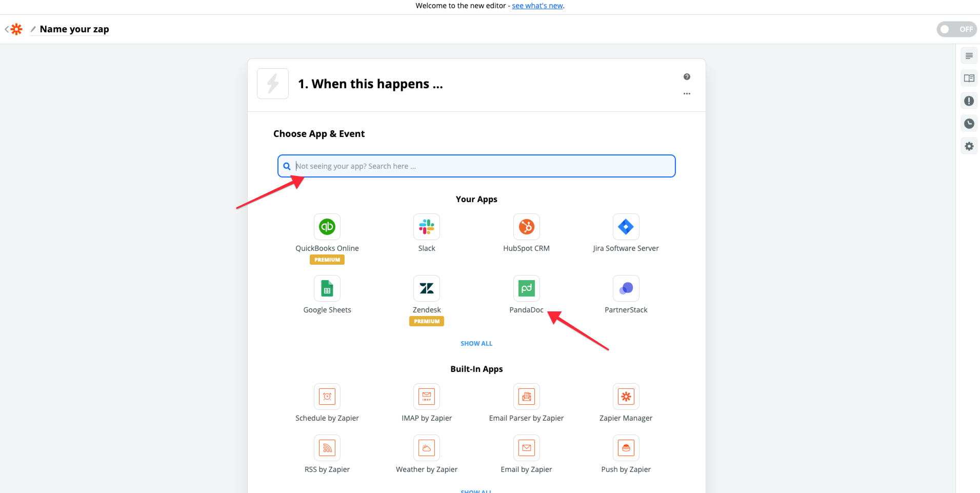The height and width of the screenshot is (493, 980).
Task: Choose the Google Sheets app icon
Action: click(x=327, y=288)
